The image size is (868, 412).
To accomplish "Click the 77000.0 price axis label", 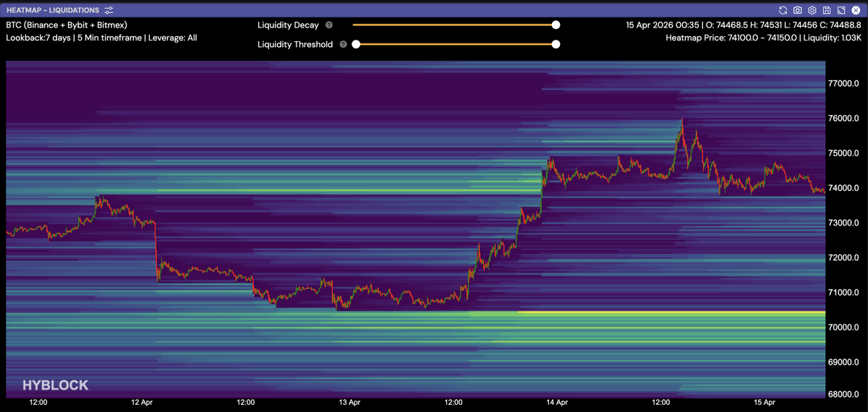I will (843, 84).
